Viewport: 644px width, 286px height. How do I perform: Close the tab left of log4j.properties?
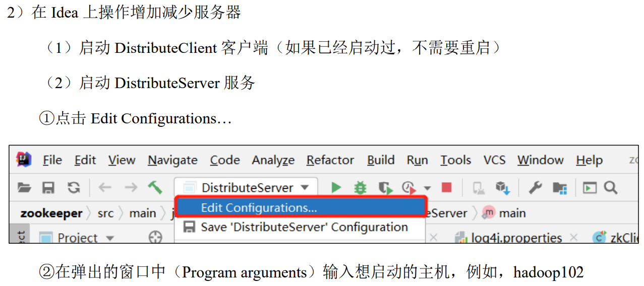(x=433, y=238)
